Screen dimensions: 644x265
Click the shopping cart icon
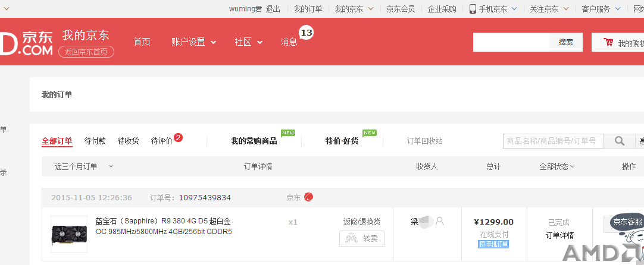[x=608, y=42]
